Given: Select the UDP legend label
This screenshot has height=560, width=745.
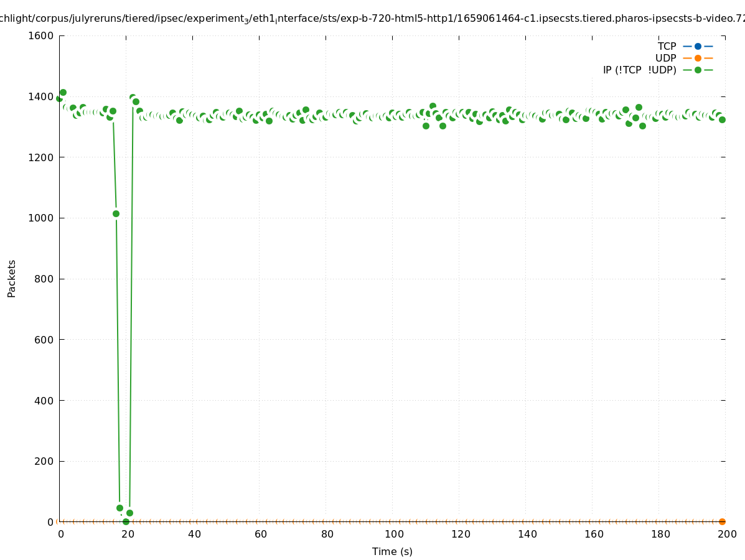Looking at the screenshot, I should click(665, 58).
